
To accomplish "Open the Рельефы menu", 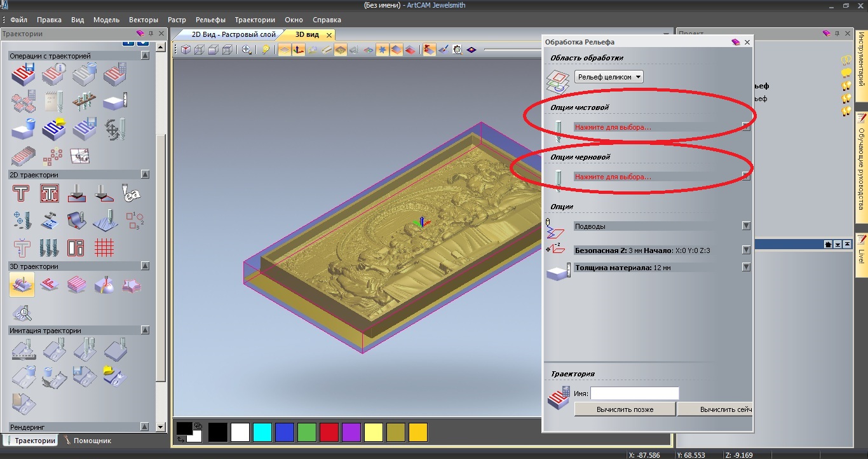I will (211, 20).
